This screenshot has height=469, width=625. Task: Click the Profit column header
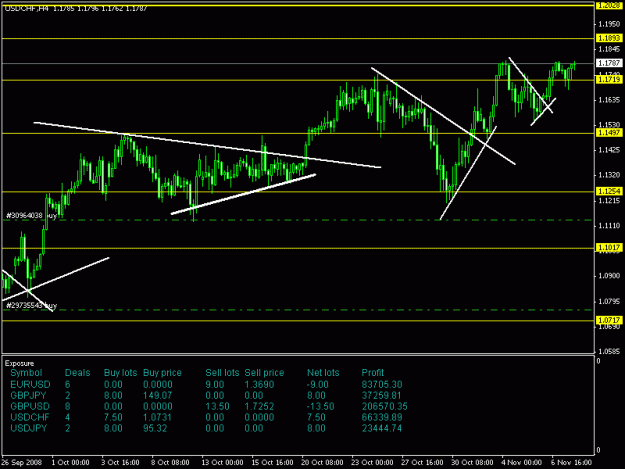click(373, 373)
